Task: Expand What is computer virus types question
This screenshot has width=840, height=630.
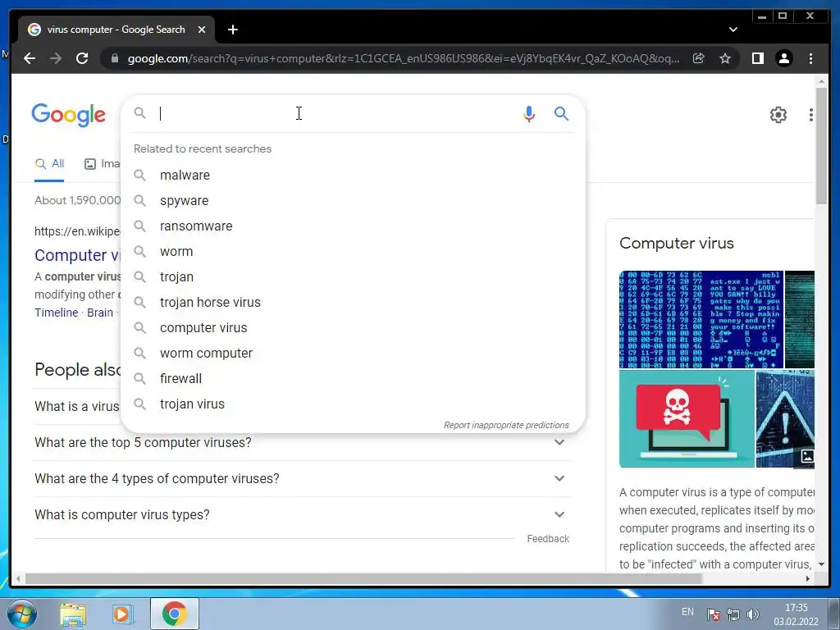Action: [302, 514]
